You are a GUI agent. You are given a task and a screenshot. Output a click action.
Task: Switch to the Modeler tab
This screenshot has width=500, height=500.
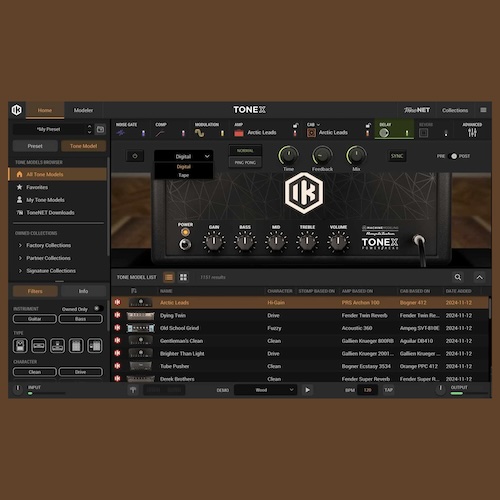[x=83, y=110]
